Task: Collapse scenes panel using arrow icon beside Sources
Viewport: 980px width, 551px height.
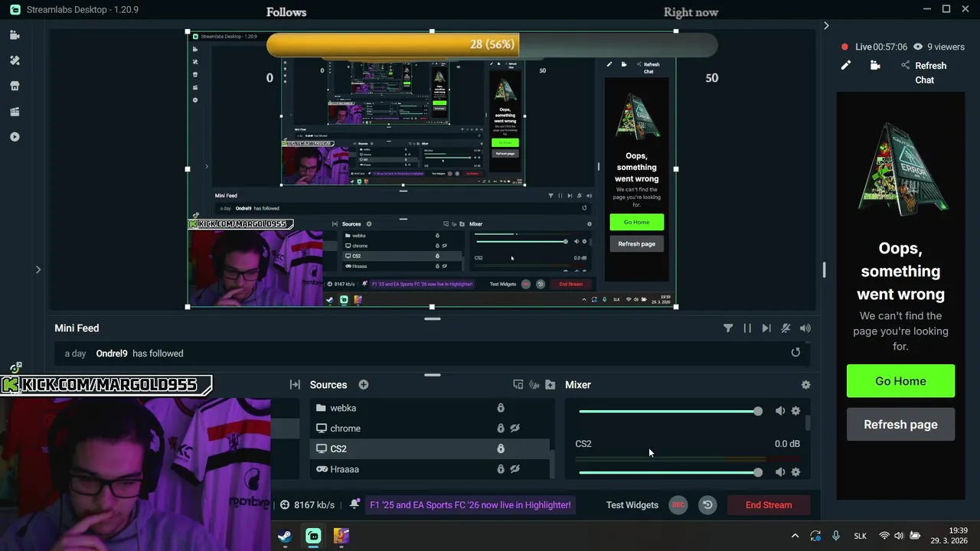Action: (295, 385)
